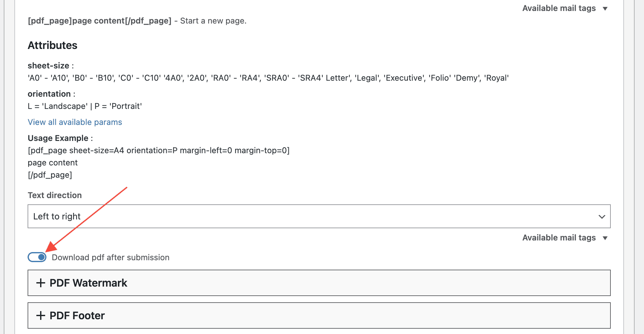
Task: Click the usage example shortcode line
Action: pos(159,151)
